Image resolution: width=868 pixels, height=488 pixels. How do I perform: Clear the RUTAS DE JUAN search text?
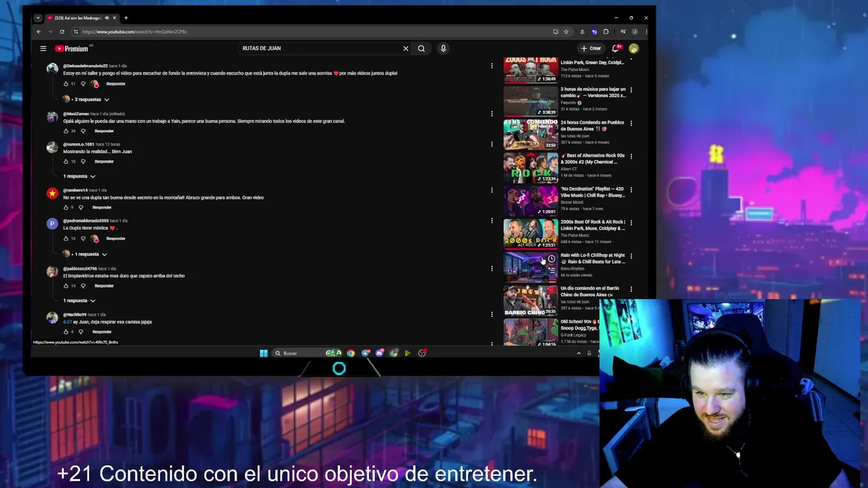click(406, 48)
